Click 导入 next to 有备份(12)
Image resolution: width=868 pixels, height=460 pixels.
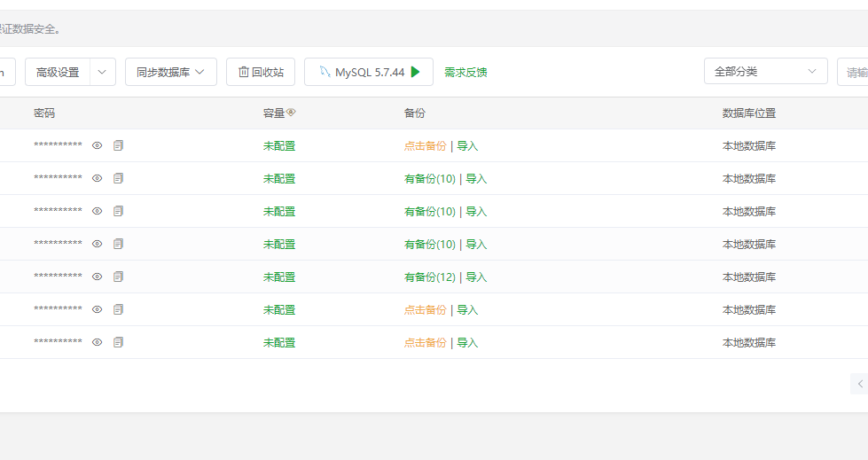coord(476,277)
